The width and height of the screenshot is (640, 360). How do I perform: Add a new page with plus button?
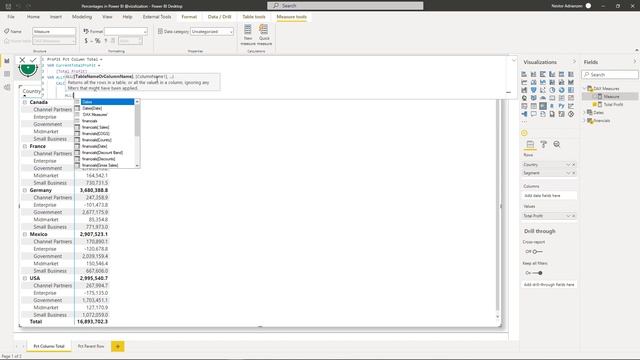[x=118, y=347]
